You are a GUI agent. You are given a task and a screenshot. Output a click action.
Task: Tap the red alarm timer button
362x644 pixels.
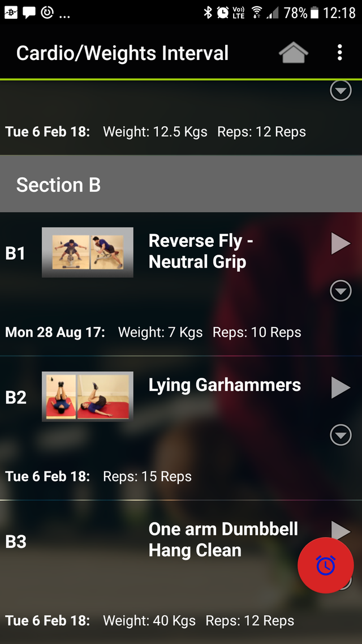[x=325, y=565]
